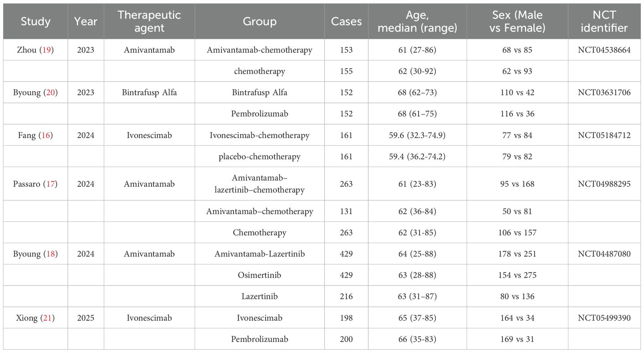Select the Therapeutic agent column header
Image resolution: width=644 pixels, height=353 pixels.
pos(149,21)
